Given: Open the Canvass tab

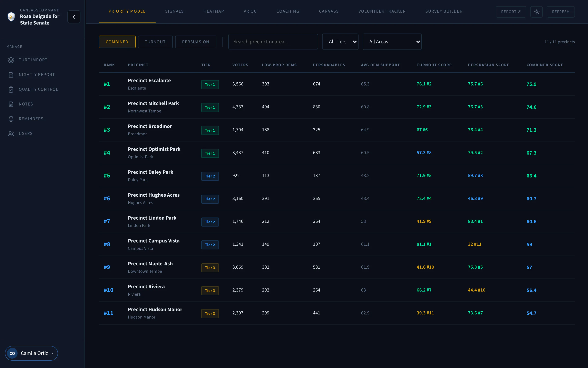Looking at the screenshot, I should (329, 11).
